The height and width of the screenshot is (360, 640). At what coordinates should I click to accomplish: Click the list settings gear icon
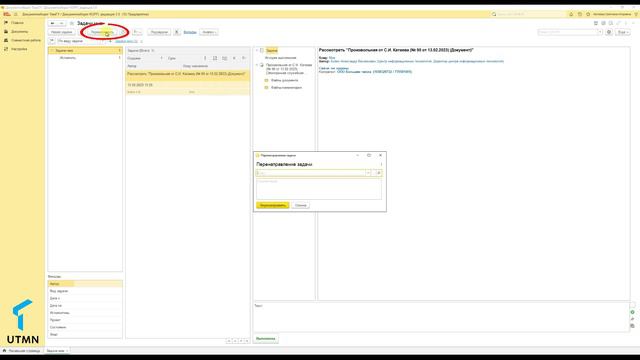[x=609, y=32]
